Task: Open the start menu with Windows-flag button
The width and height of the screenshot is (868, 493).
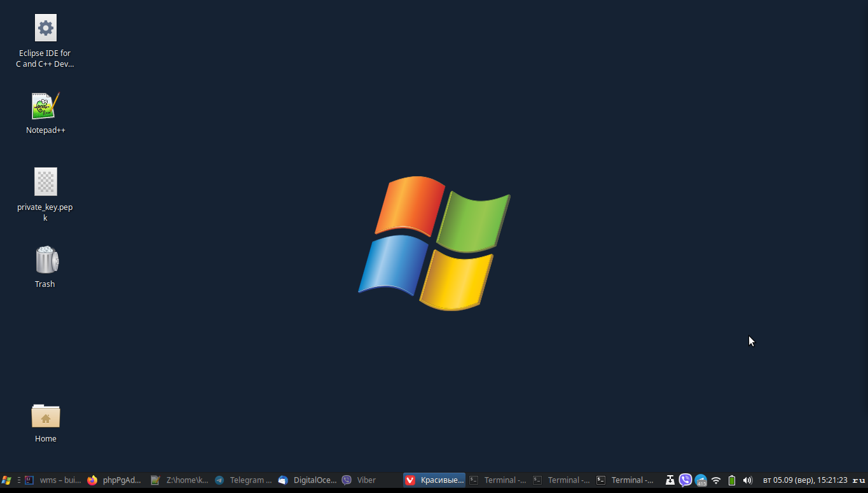Action: pyautogui.click(x=6, y=480)
